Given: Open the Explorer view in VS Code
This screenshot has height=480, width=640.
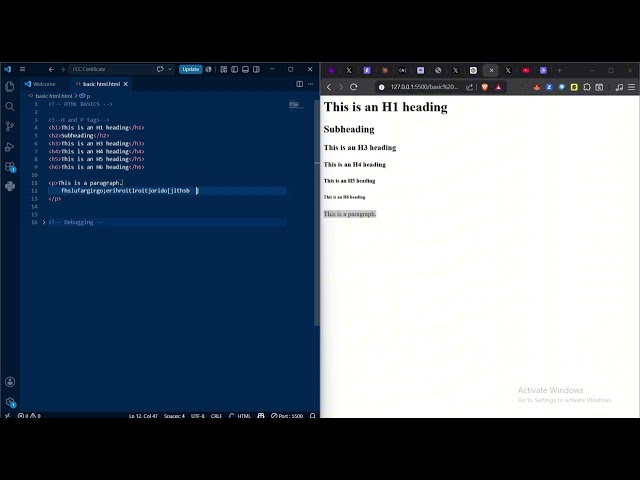Looking at the screenshot, I should [x=10, y=87].
